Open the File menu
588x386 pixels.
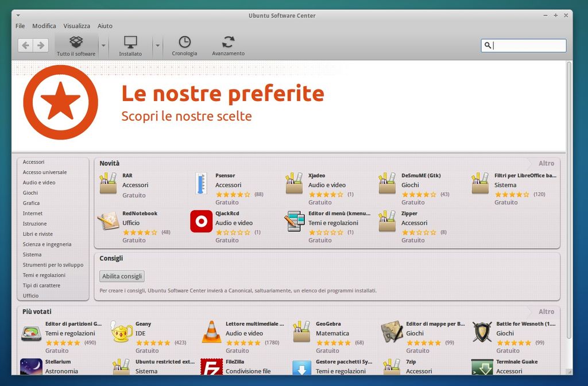tap(20, 26)
